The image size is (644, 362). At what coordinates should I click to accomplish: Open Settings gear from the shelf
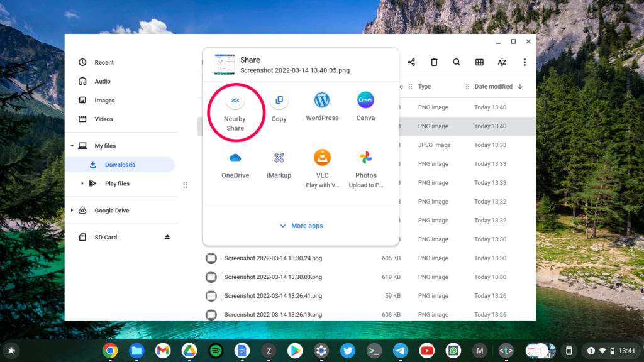(x=321, y=351)
